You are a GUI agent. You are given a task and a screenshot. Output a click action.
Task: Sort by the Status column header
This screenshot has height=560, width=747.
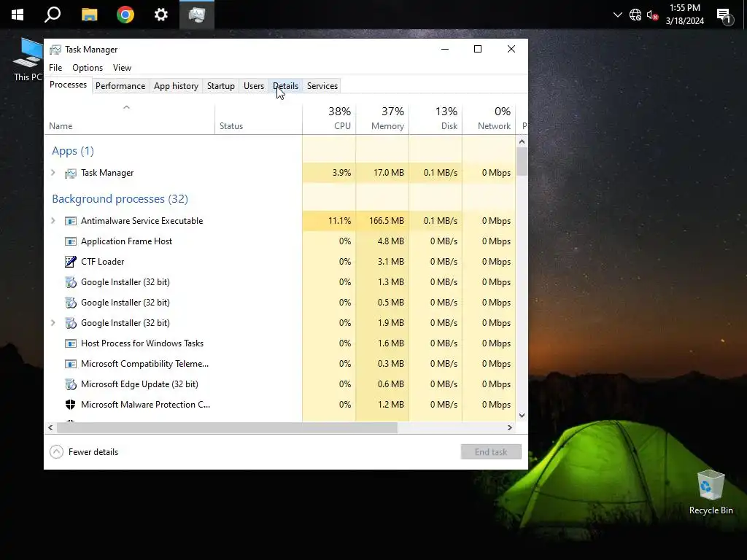[x=258, y=119]
